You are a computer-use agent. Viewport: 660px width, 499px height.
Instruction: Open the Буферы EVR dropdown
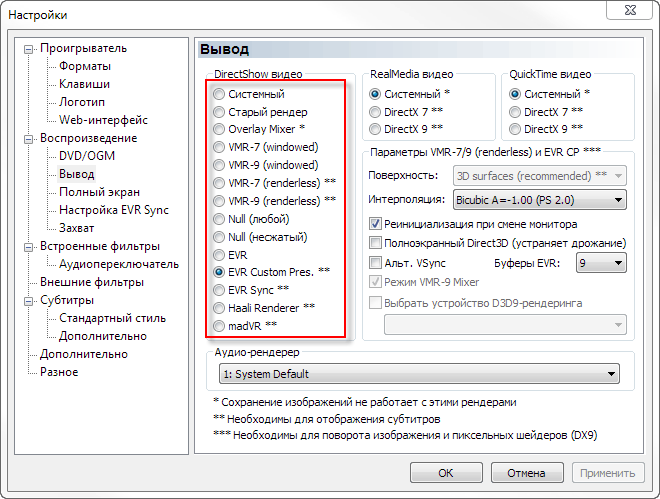pos(601,263)
